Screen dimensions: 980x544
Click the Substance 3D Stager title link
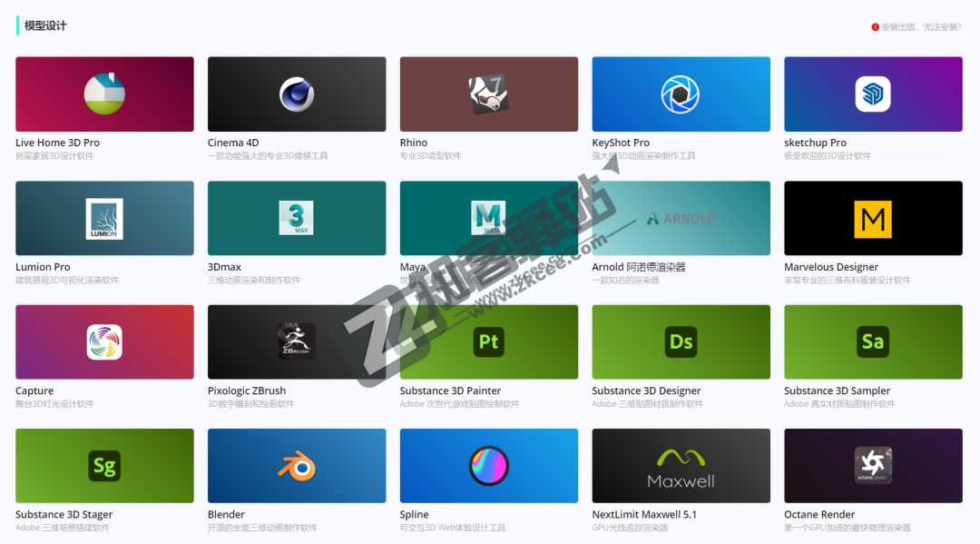[64, 515]
